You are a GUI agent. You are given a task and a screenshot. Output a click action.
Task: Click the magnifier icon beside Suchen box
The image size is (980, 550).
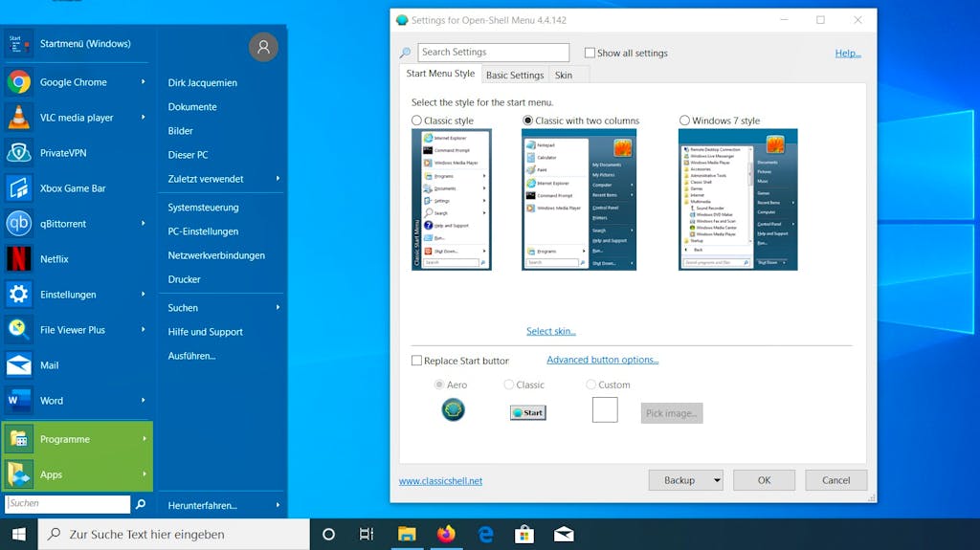(141, 504)
